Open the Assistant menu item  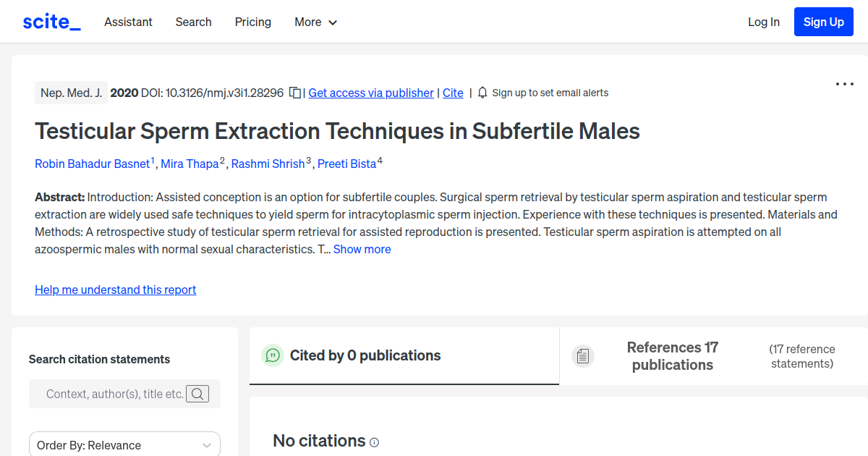pos(128,22)
